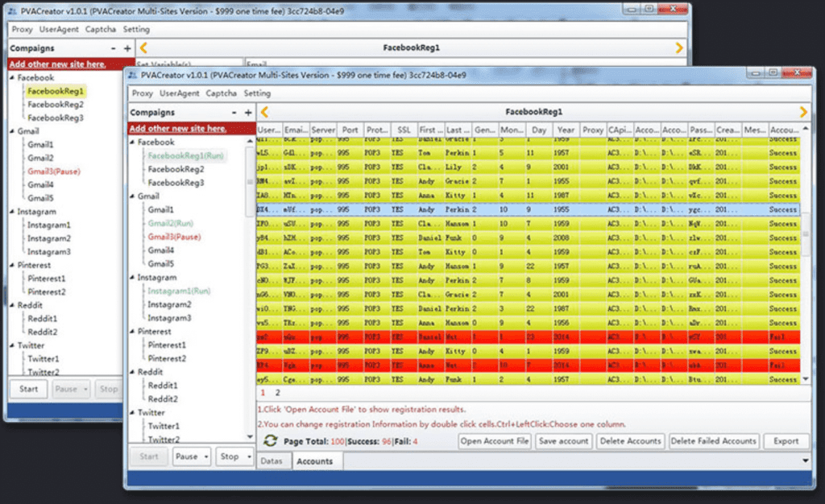Collapse Instagram node in back window
Screen dimensions: 825x504
12,211
